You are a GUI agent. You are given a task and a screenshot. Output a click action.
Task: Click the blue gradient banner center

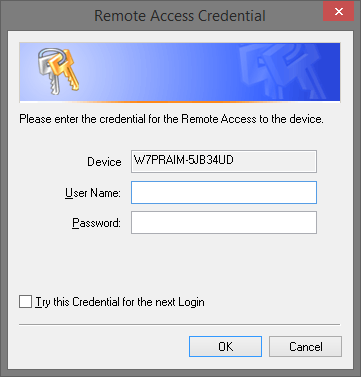[180, 72]
